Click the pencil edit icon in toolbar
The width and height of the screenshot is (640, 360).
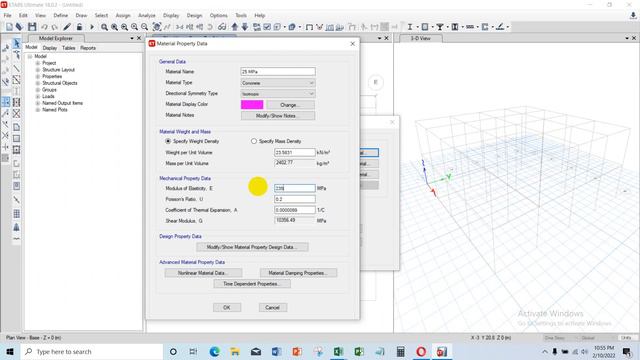pos(67,27)
